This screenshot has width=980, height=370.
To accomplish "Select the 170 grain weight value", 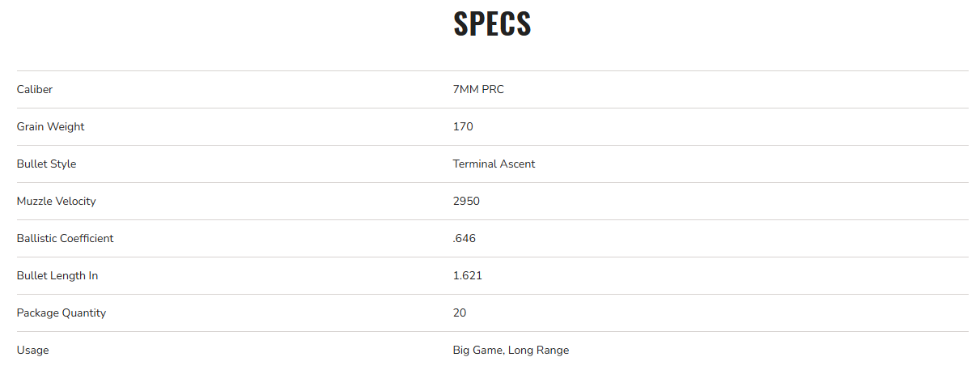I will [x=463, y=126].
